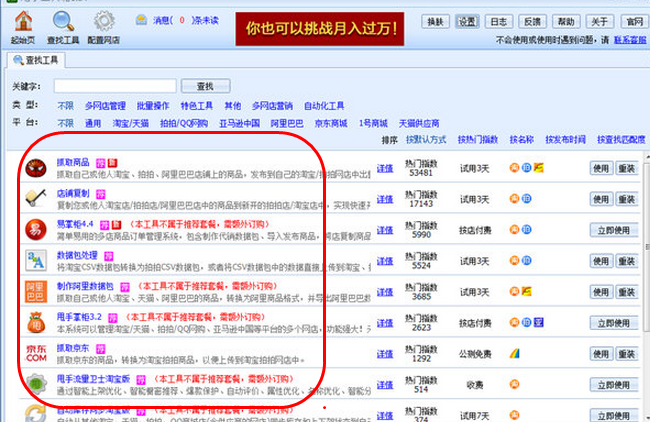
Task: Click 立即使用 button in 甩手掌柜3.2 row
Action: pyautogui.click(x=614, y=323)
